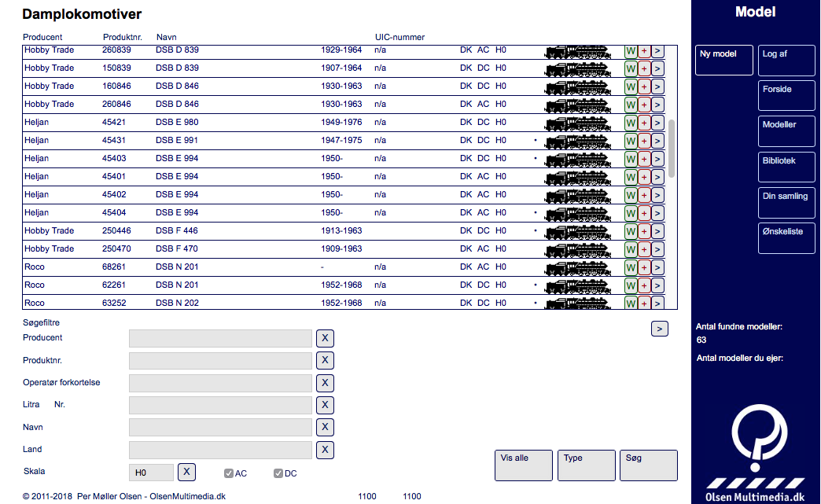
Task: Click the red plus icon for product 150839
Action: coord(644,68)
